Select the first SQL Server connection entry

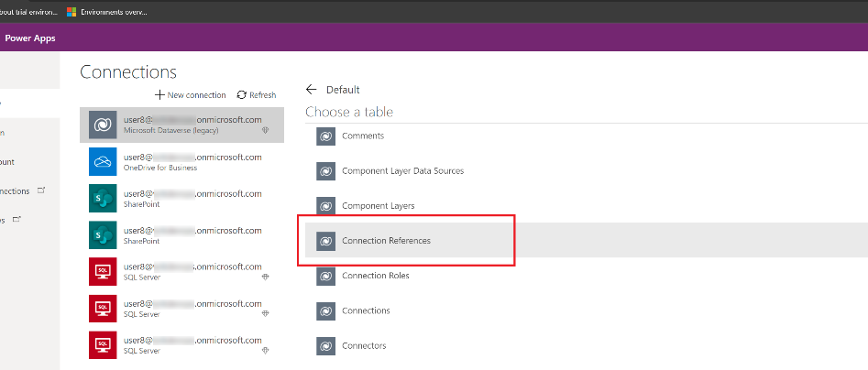[x=182, y=272]
